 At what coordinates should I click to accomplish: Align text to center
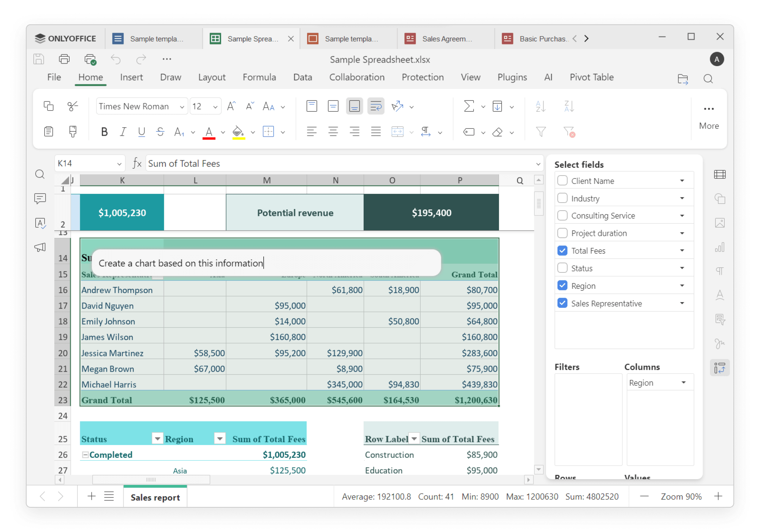pyautogui.click(x=333, y=132)
